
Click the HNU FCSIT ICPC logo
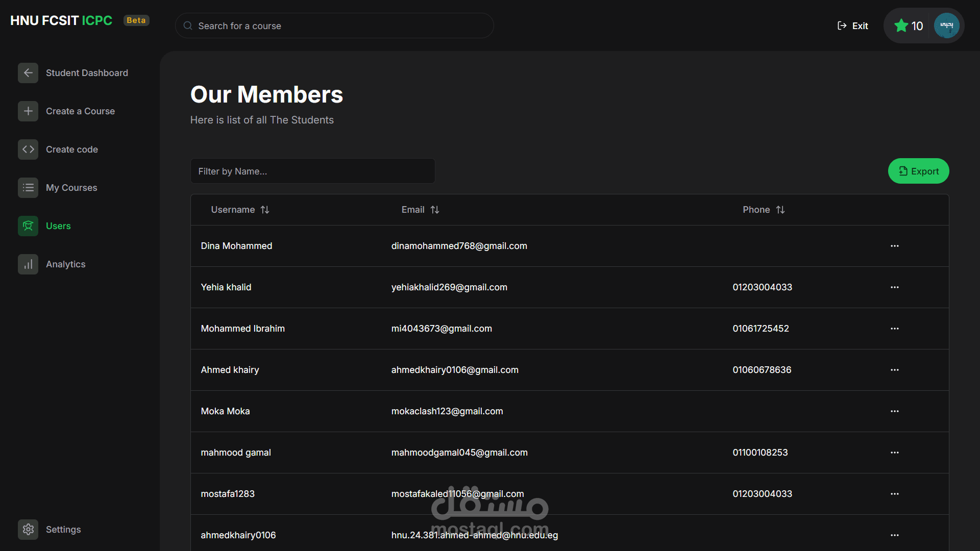[x=61, y=20]
